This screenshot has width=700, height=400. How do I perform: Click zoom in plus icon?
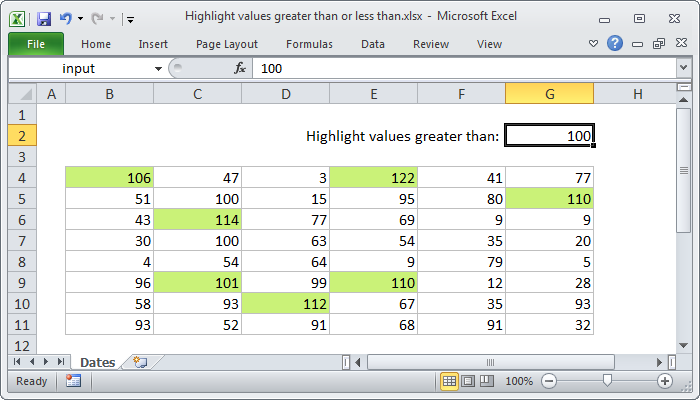[x=664, y=381]
